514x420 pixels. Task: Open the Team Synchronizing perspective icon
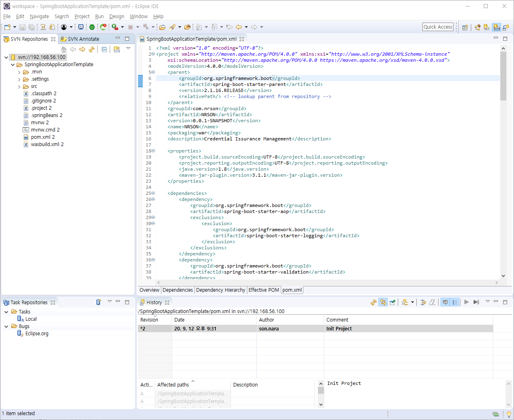coord(506,27)
